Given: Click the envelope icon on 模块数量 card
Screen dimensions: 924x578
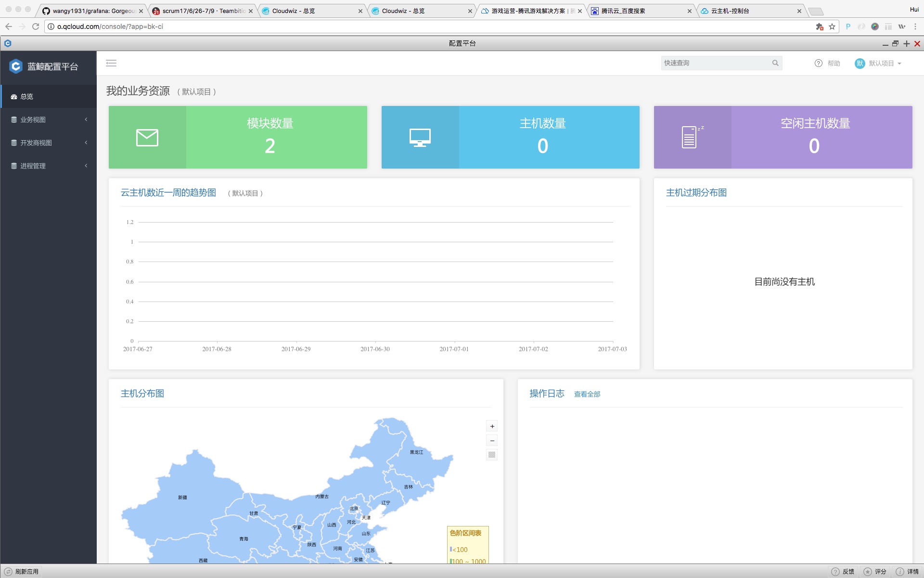Looking at the screenshot, I should tap(147, 138).
